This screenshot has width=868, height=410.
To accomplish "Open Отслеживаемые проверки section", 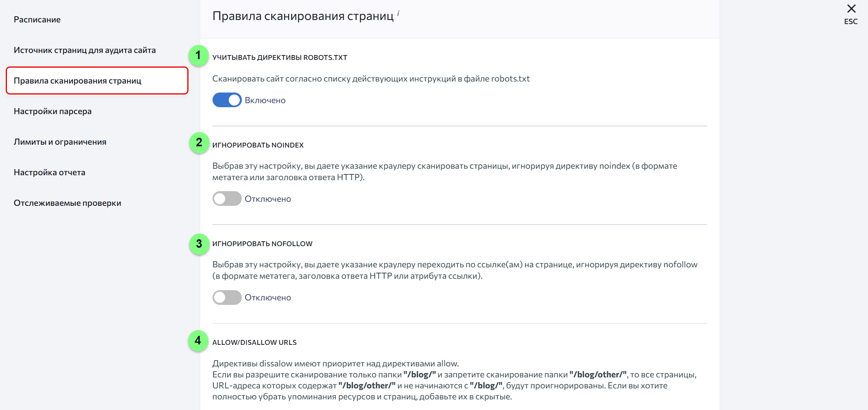I will 67,203.
